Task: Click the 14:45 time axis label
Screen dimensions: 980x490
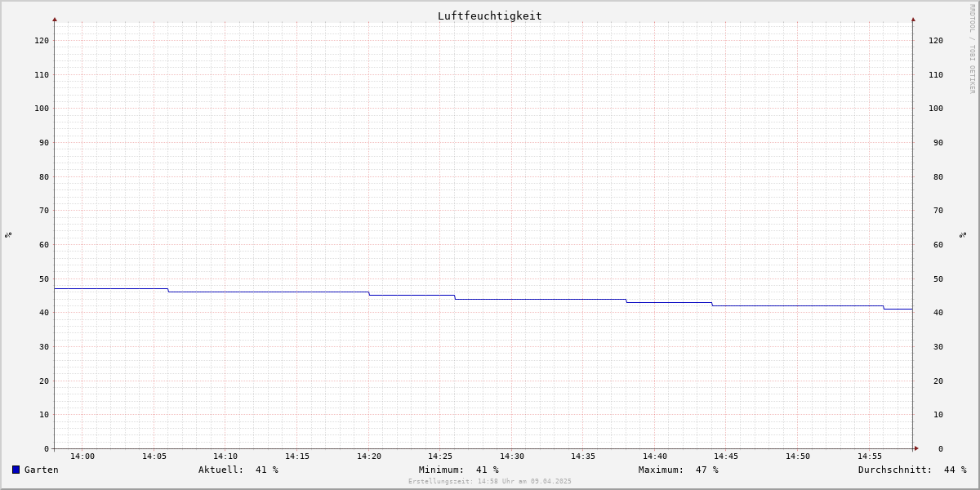Action: click(727, 457)
